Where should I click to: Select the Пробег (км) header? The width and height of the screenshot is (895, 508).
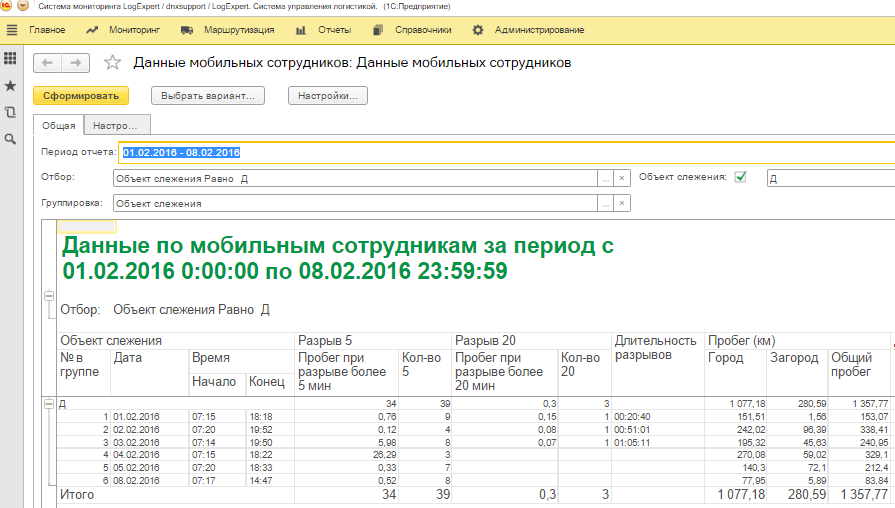coord(797,341)
